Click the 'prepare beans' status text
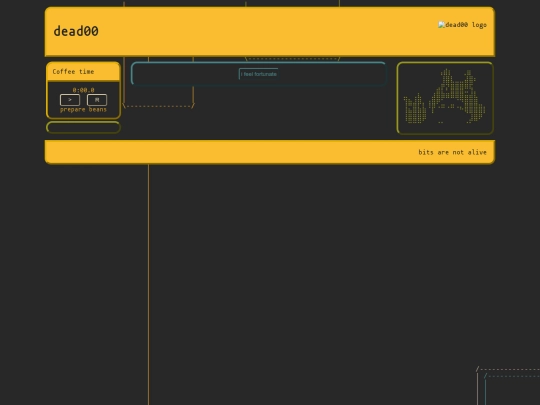Screen dimensions: 540x405 click(83, 110)
